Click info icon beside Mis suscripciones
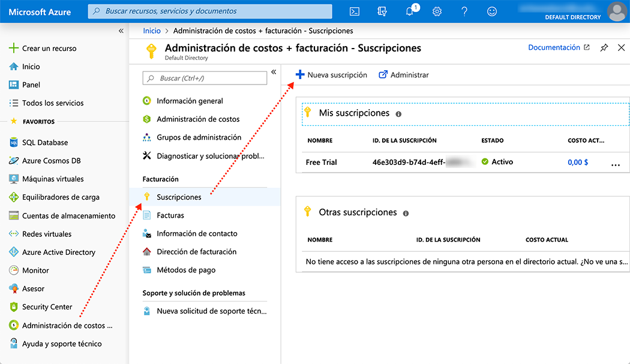The image size is (630, 364). 398,114
